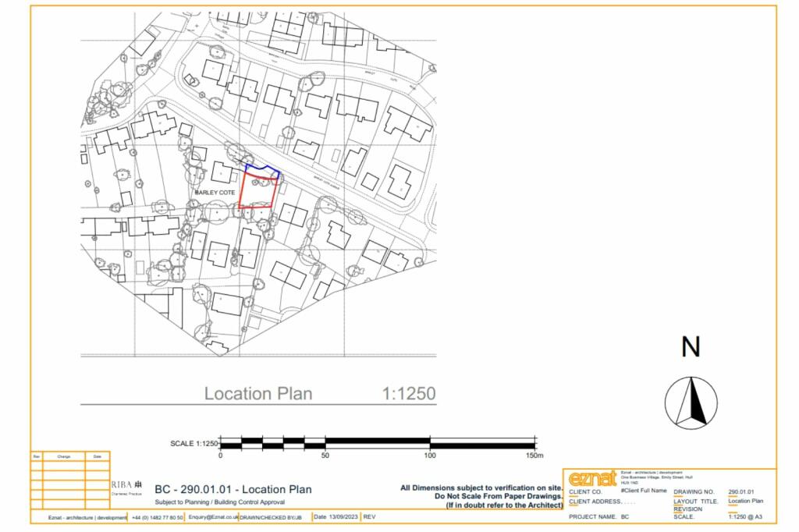Select the Location Plan title text
The width and height of the screenshot is (799, 532).
[257, 394]
